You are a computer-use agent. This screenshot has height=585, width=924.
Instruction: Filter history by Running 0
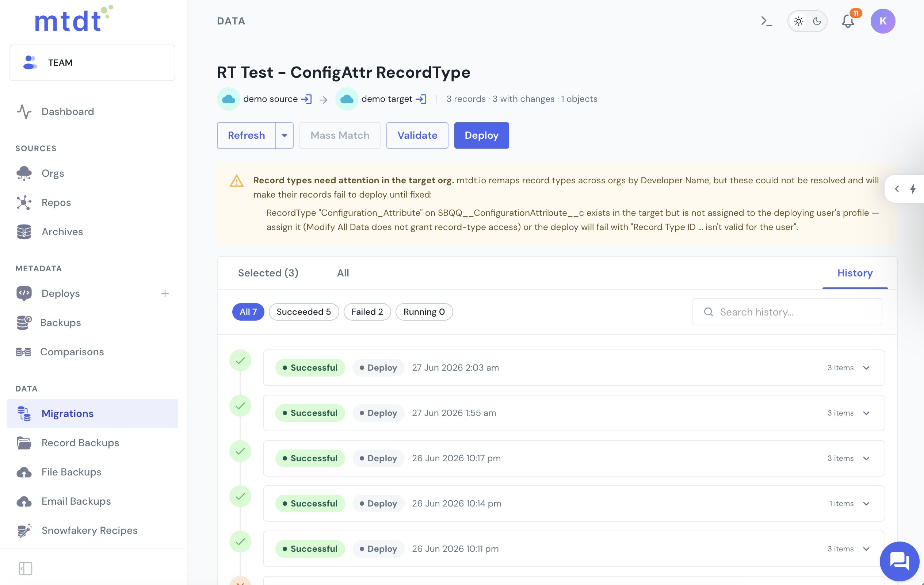(x=424, y=312)
